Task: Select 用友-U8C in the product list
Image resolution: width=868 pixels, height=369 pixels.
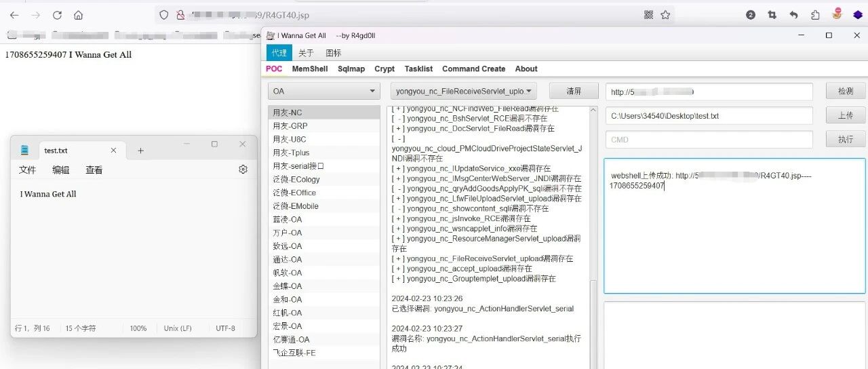Action: point(324,139)
